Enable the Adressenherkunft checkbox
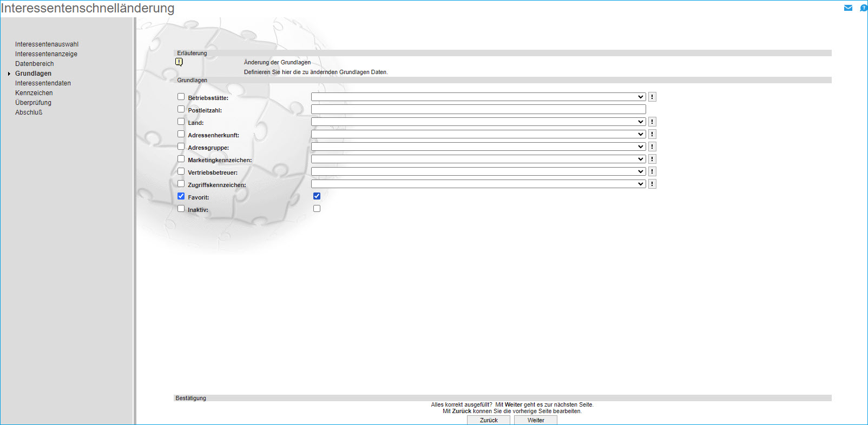The image size is (868, 425). click(x=181, y=134)
